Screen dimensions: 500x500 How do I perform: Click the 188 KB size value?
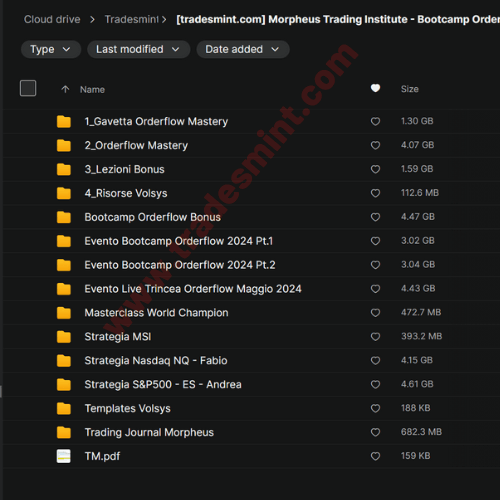coord(416,408)
